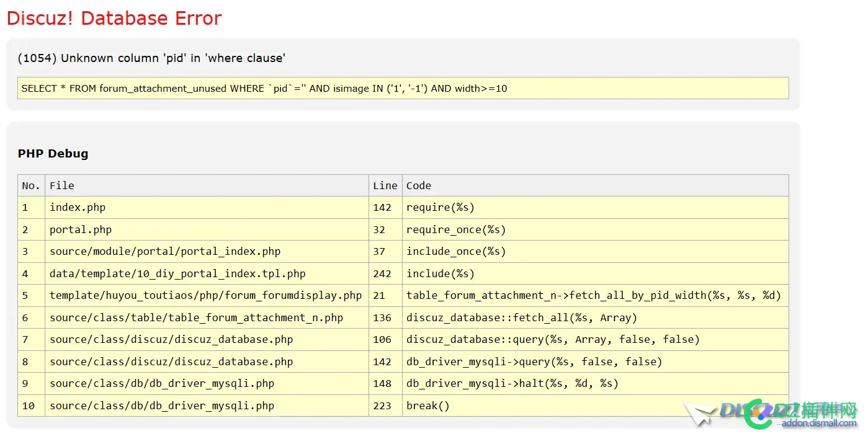Click the SELECT SQL query box
The height and width of the screenshot is (439, 868).
(x=403, y=88)
